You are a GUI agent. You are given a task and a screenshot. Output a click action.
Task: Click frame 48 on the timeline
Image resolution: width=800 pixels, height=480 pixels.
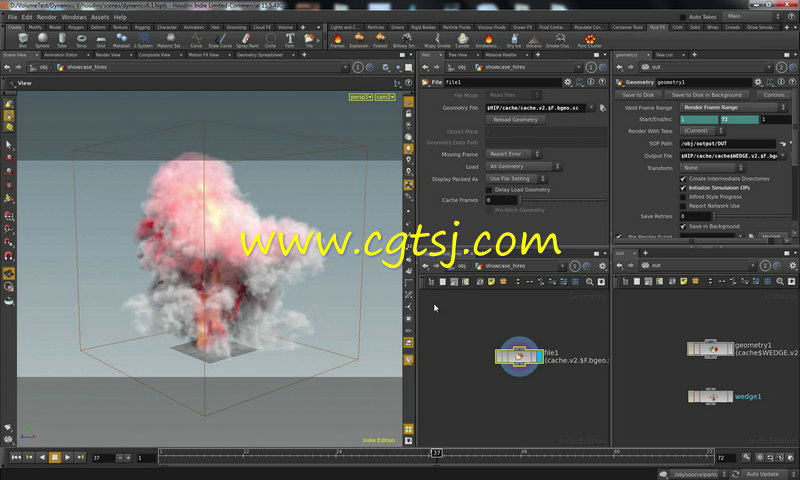(x=523, y=456)
